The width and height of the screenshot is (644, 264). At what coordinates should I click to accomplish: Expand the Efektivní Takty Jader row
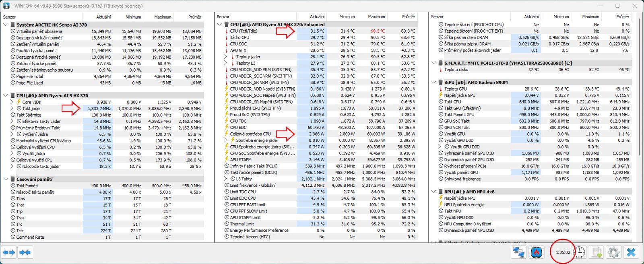[12, 122]
